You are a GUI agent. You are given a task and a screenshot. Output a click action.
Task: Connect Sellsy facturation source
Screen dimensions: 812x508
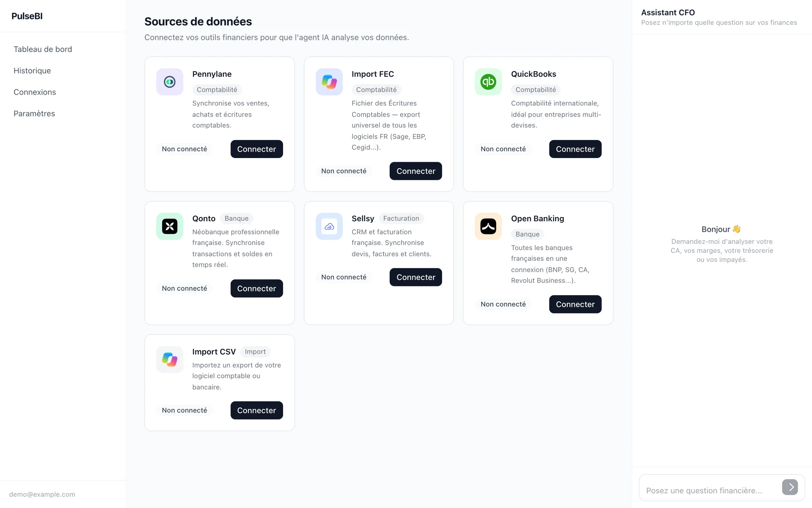[415, 277]
